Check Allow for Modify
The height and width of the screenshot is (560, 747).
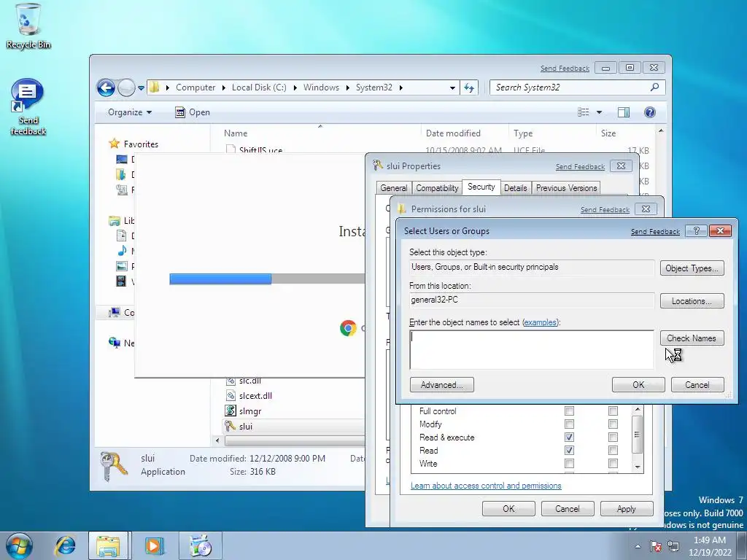tap(569, 424)
